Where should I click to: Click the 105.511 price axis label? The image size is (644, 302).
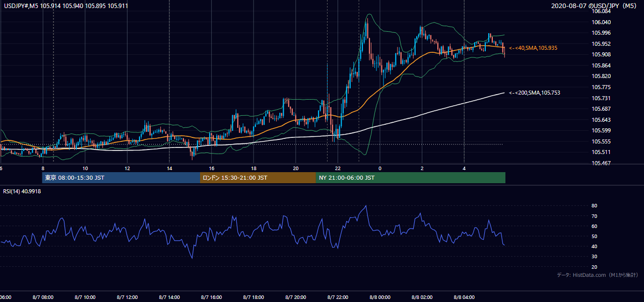click(601, 152)
